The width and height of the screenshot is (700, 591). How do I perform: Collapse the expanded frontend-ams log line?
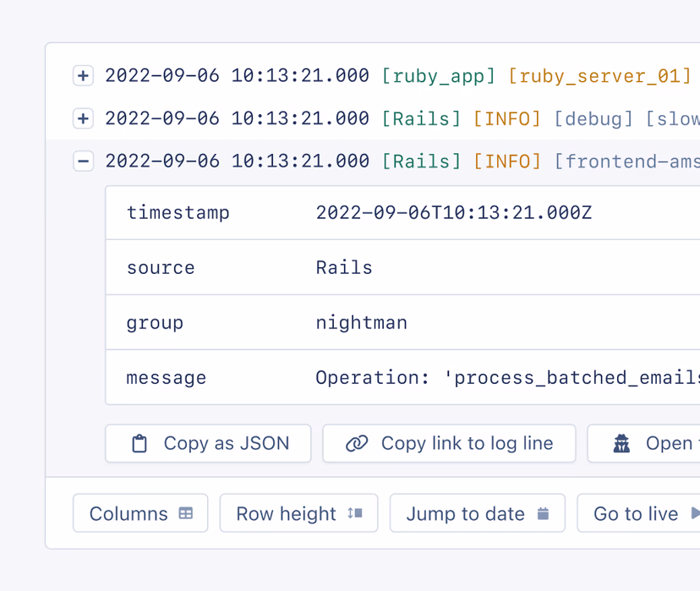(83, 161)
